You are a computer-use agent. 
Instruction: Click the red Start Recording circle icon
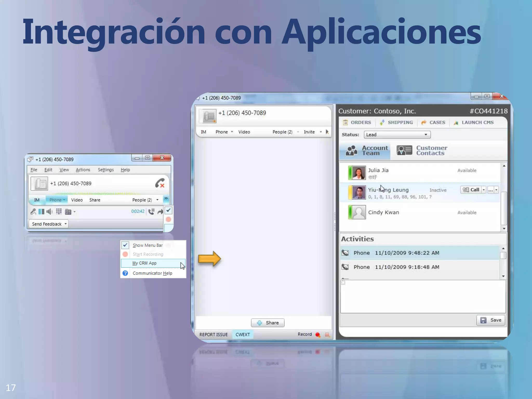(x=125, y=254)
